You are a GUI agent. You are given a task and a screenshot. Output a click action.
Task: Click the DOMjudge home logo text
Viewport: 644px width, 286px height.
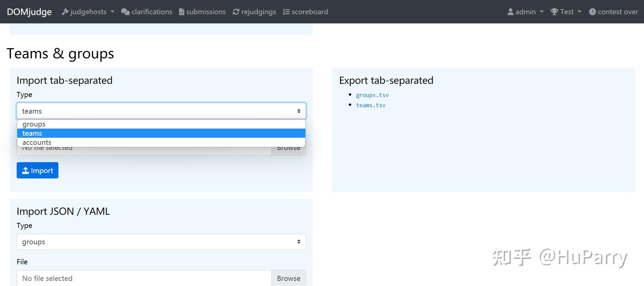[x=29, y=12]
